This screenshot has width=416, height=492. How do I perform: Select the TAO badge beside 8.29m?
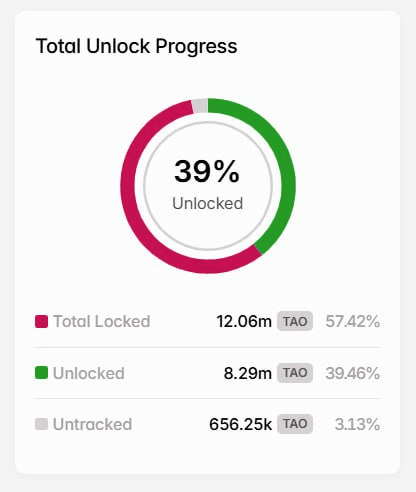[x=295, y=373]
